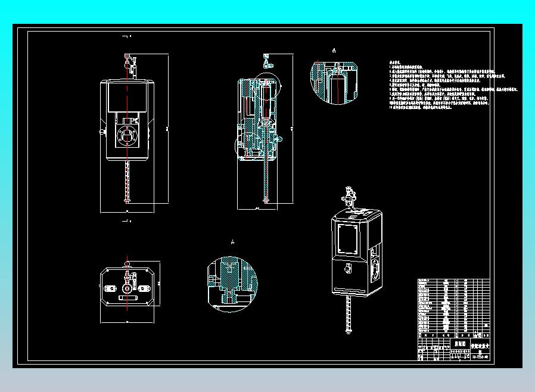Click the detail callout circle on section view top
Viewport: 535px width, 392px height.
pyautogui.click(x=267, y=86)
